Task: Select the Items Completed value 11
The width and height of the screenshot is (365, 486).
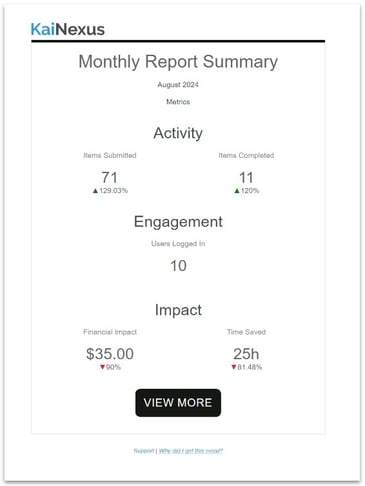Action: pos(246,177)
